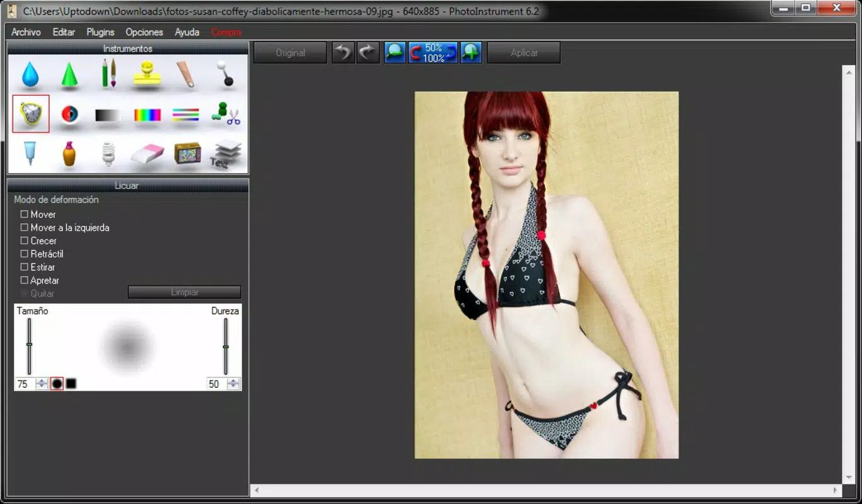Adjust the Tamaño vertical slider
Screen dimensions: 862x504
tap(29, 346)
